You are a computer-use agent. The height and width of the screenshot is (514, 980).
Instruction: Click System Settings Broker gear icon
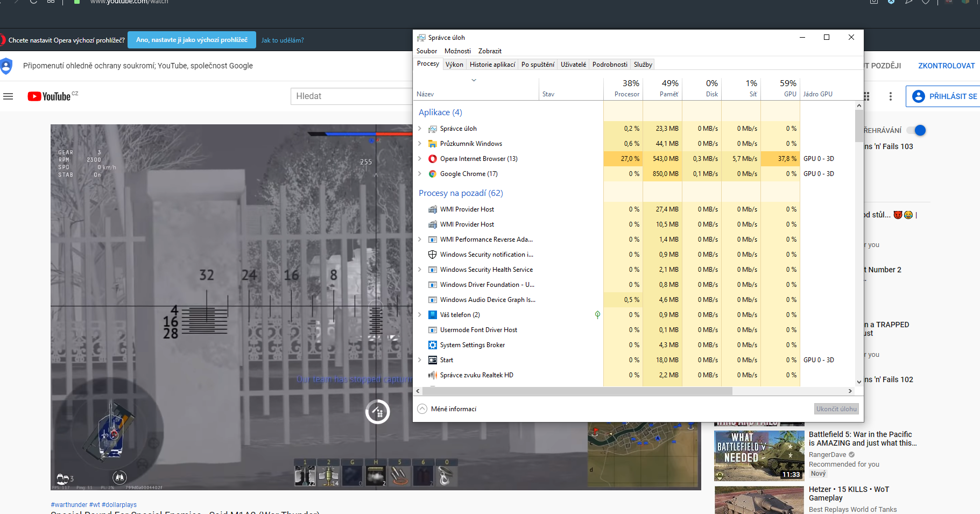click(x=433, y=345)
